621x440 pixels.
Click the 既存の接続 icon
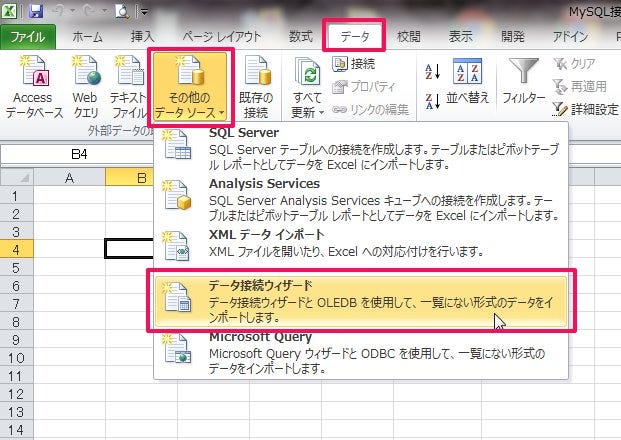[x=256, y=86]
